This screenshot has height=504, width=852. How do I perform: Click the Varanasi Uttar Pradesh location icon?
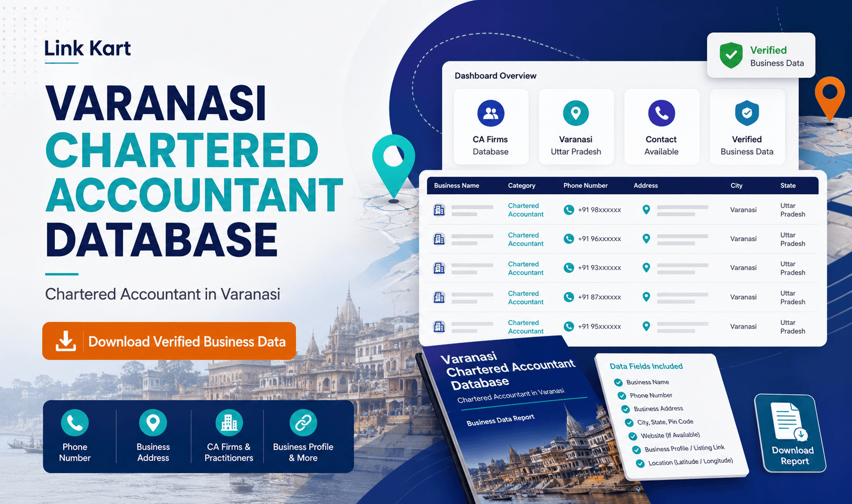click(x=575, y=113)
